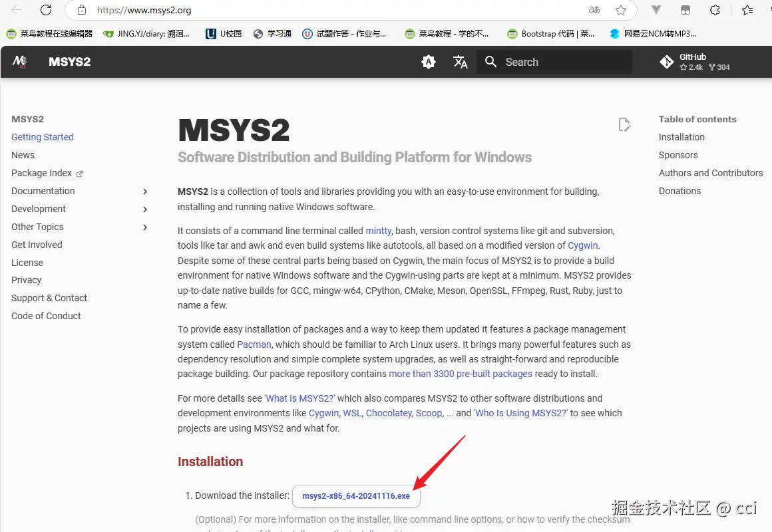Open Privacy in the sidebar

point(26,280)
